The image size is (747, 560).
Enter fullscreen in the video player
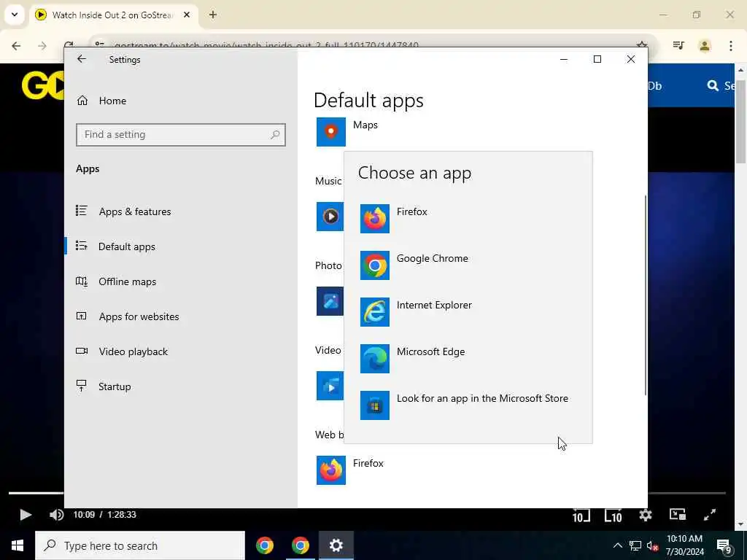(710, 515)
